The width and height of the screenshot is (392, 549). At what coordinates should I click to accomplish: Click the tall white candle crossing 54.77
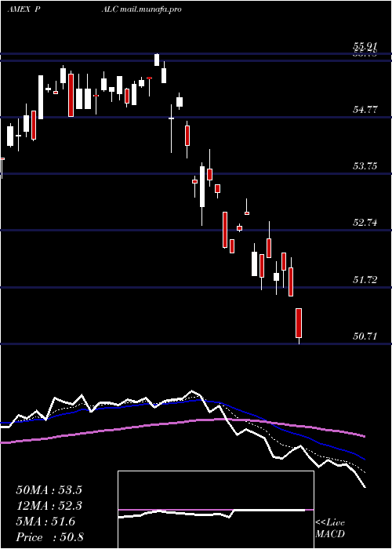click(41, 97)
